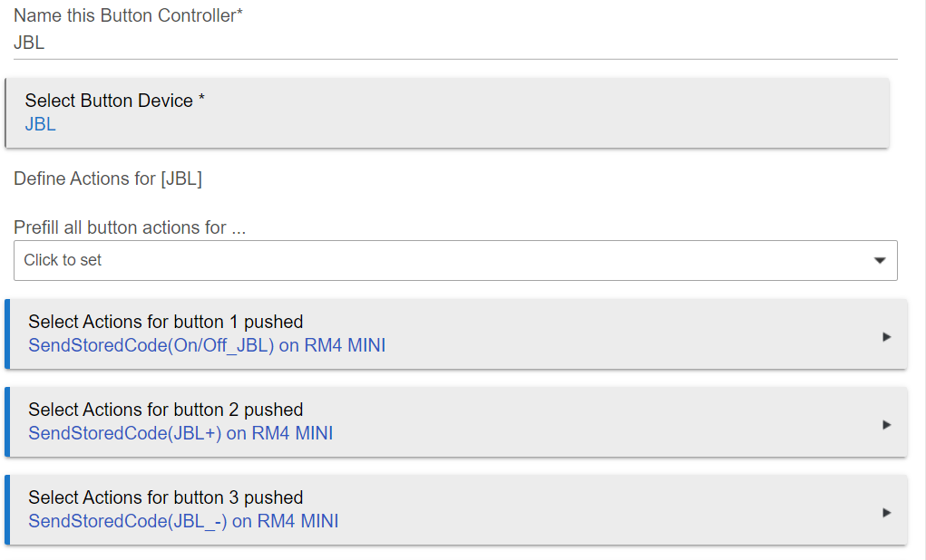Expand 'Select Actions for button 2 pushed'
The image size is (926, 560).
pyautogui.click(x=166, y=410)
